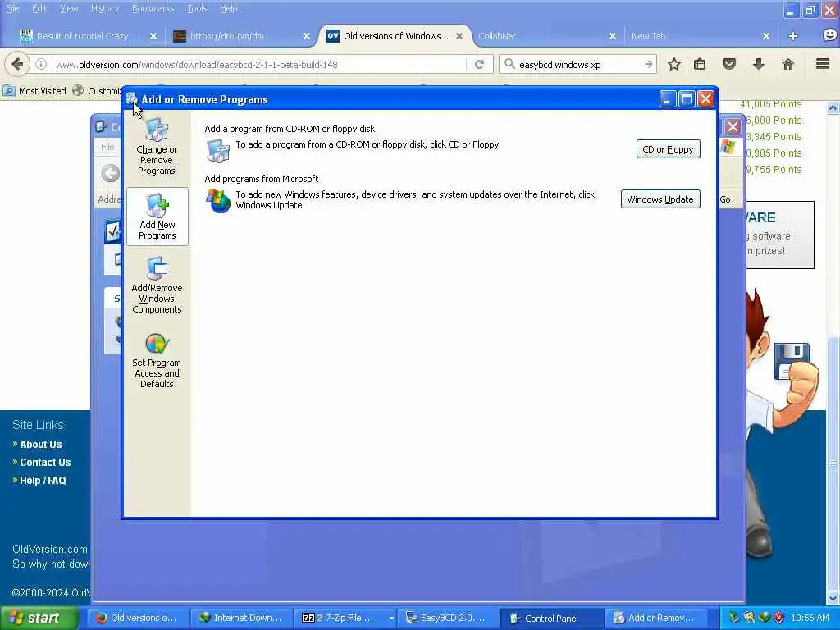Click the smiley feedback icon
The height and width of the screenshot is (630, 840).
[830, 35]
